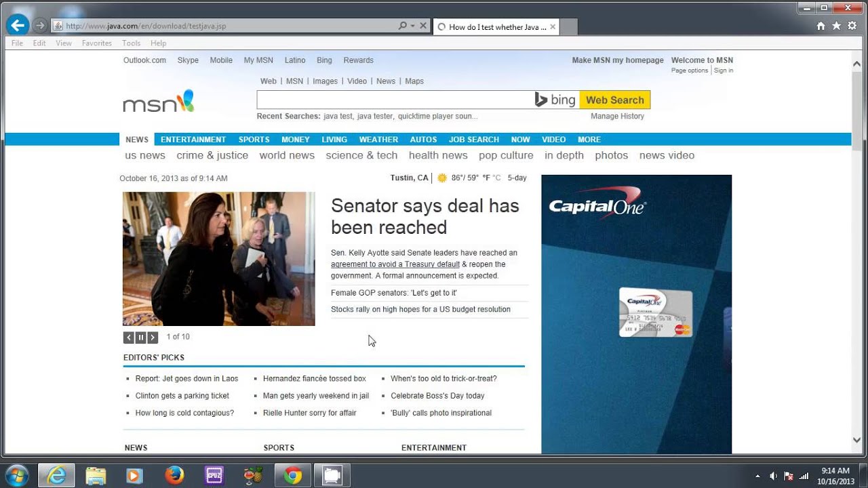Viewport: 868px width, 488px height.
Task: Open 'Stocks rally on high hopes' story
Action: pos(420,309)
